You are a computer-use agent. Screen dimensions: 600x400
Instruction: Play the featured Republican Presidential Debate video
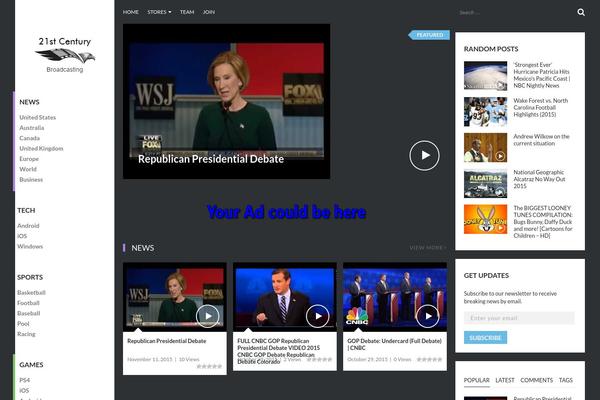424,155
